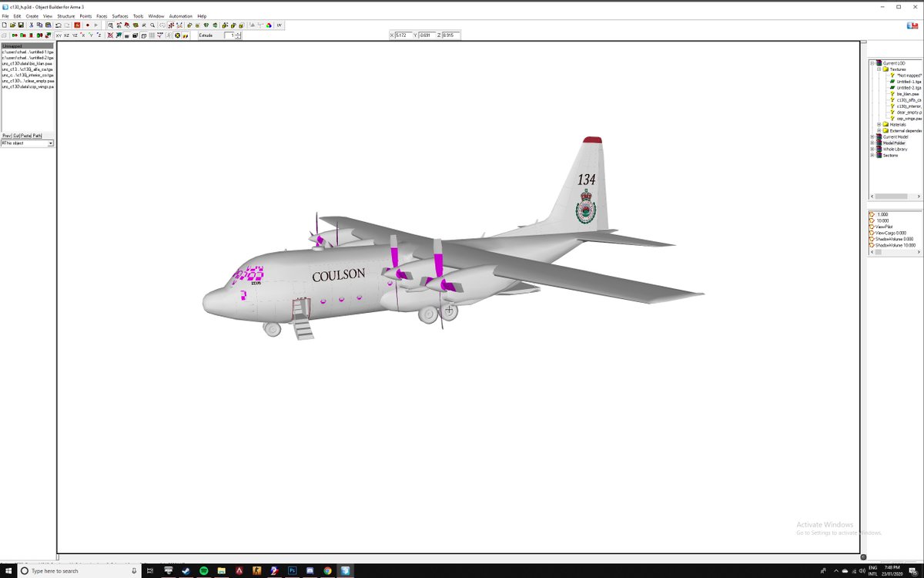
Task: Select the Unmapped list entry
Action: point(27,46)
